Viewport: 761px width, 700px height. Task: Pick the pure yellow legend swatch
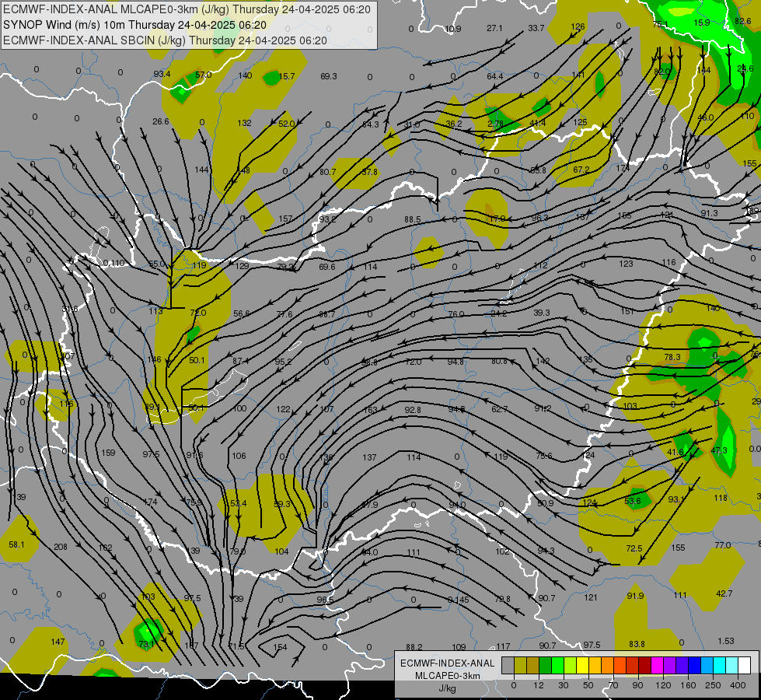[x=583, y=666]
